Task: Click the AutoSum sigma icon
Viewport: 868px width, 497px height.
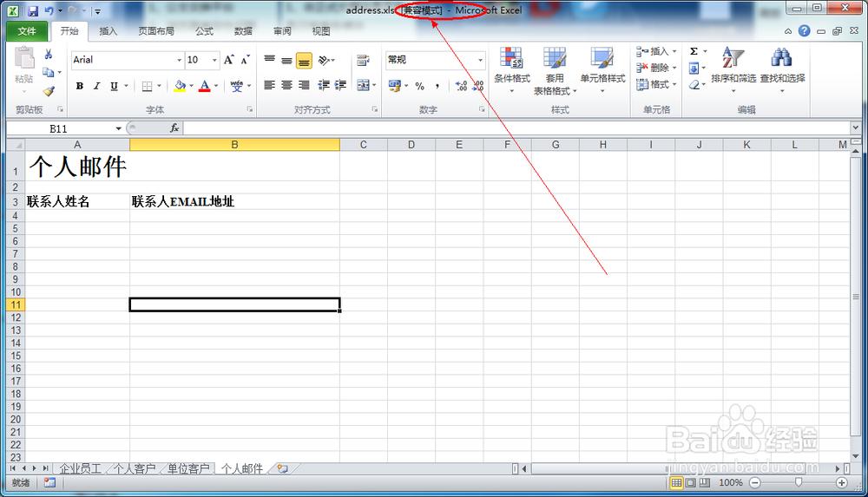Action: tap(694, 51)
